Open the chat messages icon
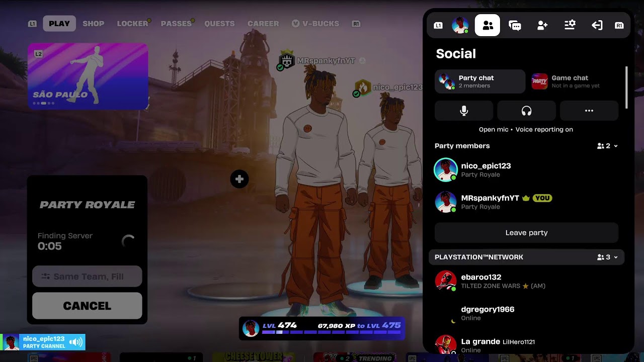Screen dimensions: 644x362 pyautogui.click(x=515, y=25)
